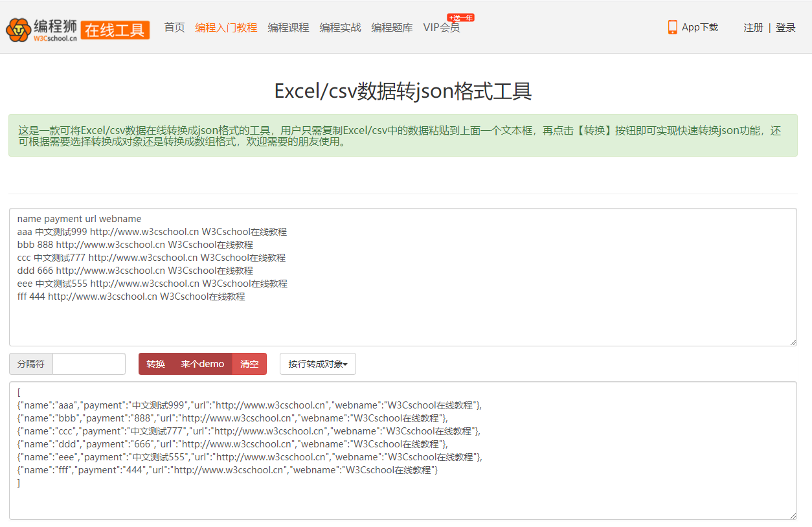
Task: Focus the 分隔符 input field
Action: pos(89,364)
